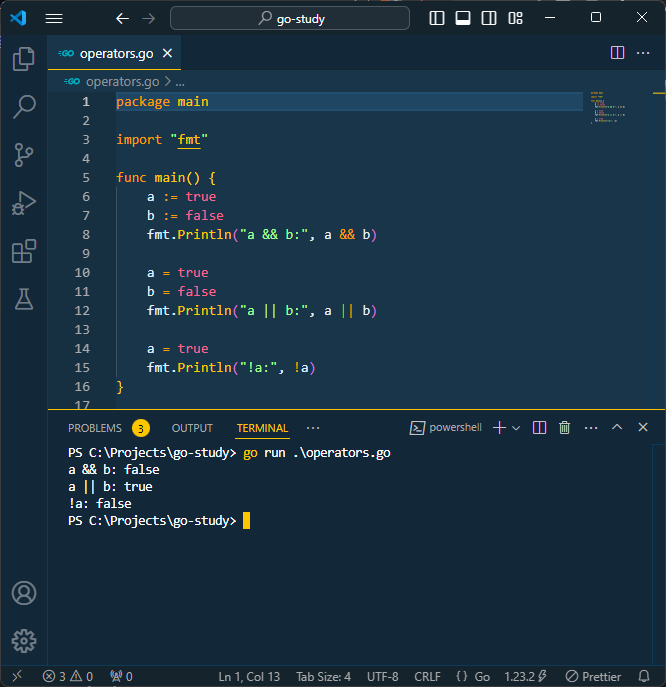Screen dimensions: 666x687
Task: Open Run and Debug view
Action: [x=23, y=203]
